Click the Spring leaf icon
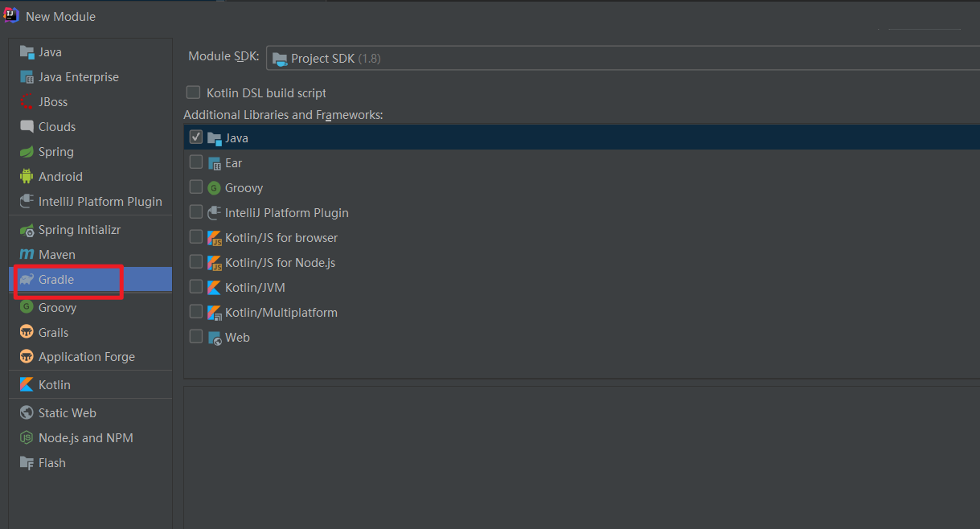 27,152
